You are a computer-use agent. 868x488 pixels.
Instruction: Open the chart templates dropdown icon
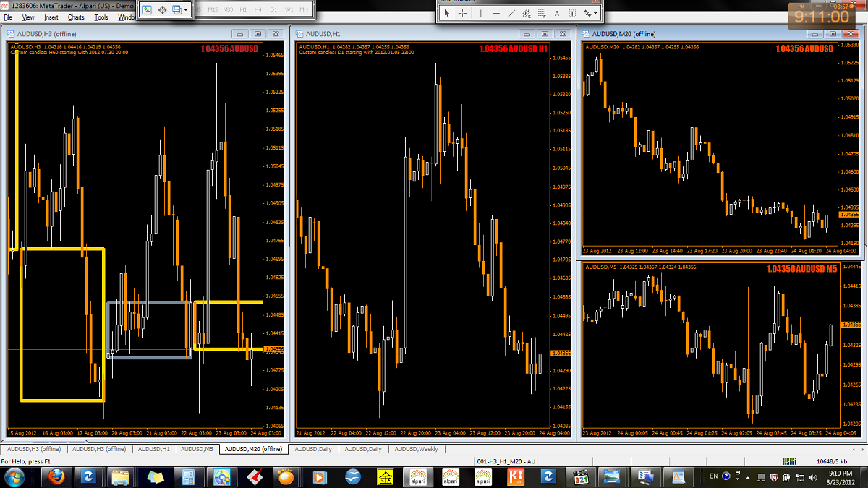tap(180, 10)
